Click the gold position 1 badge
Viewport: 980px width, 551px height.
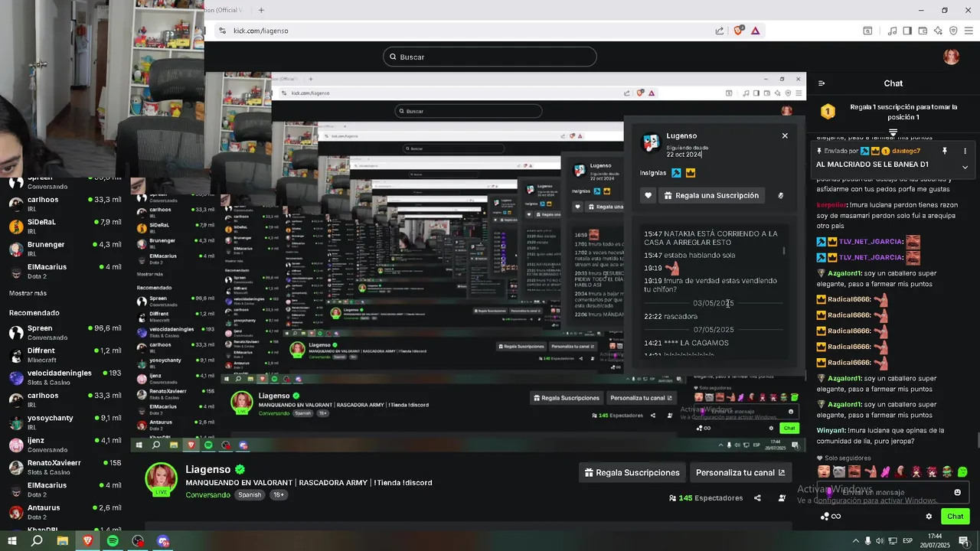tap(828, 112)
